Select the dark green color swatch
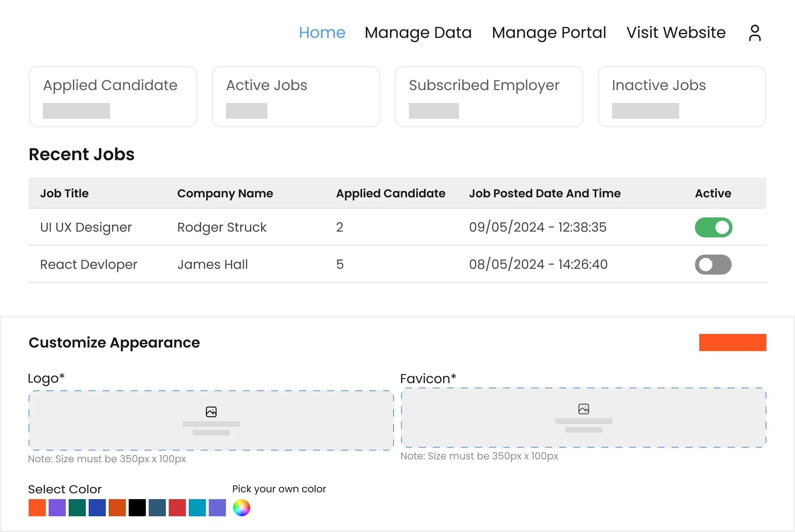Viewport: 795px width, 532px height. [77, 508]
